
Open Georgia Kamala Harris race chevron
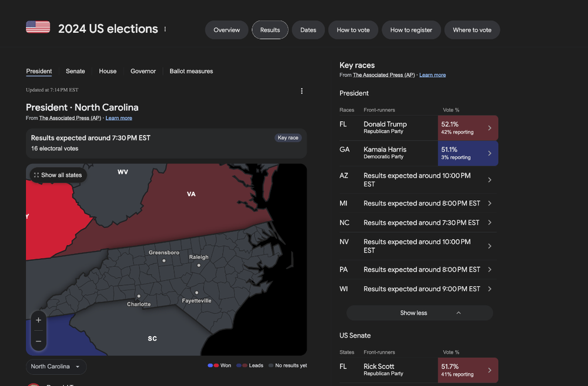tap(489, 153)
